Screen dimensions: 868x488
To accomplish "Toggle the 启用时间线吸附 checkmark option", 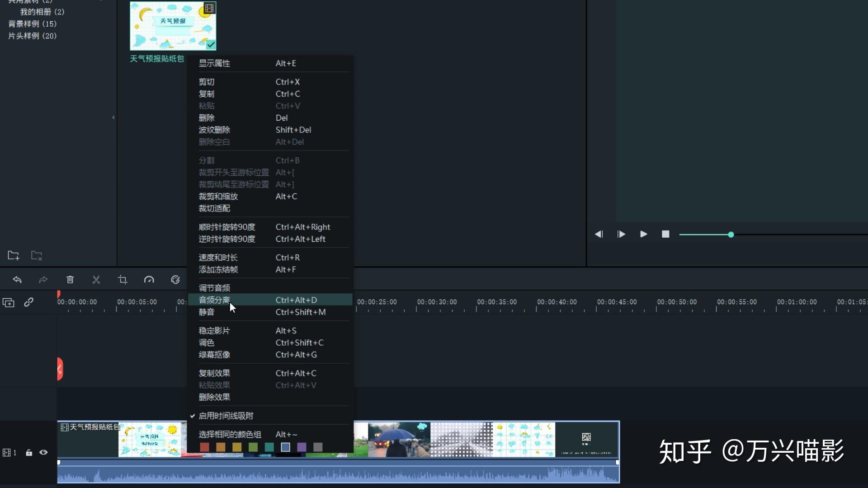I will click(226, 416).
